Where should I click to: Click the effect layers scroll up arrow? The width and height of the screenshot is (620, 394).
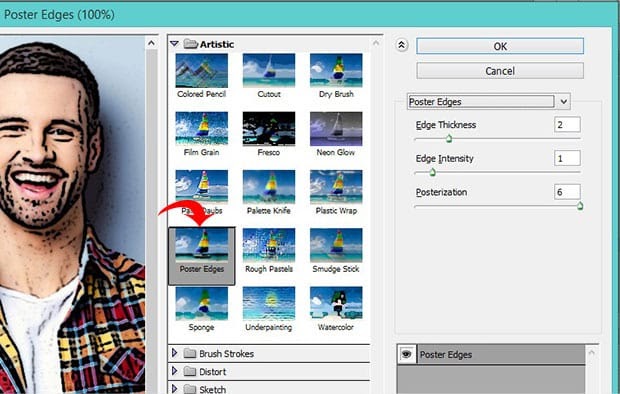coord(592,352)
